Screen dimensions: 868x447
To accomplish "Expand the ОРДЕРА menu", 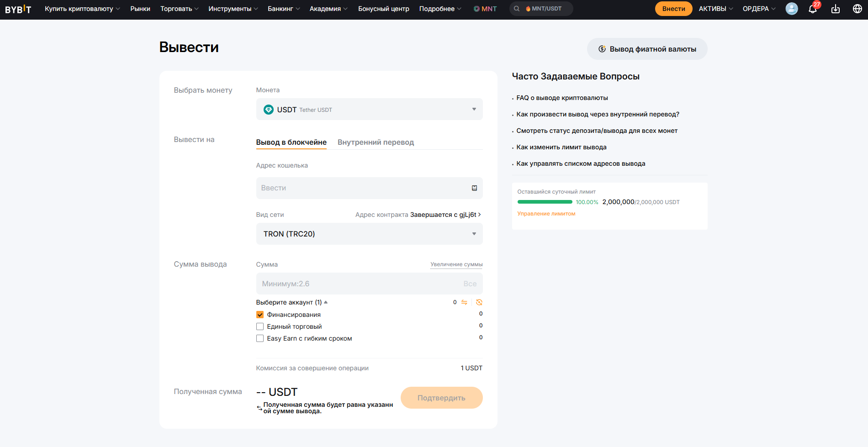I will click(759, 9).
